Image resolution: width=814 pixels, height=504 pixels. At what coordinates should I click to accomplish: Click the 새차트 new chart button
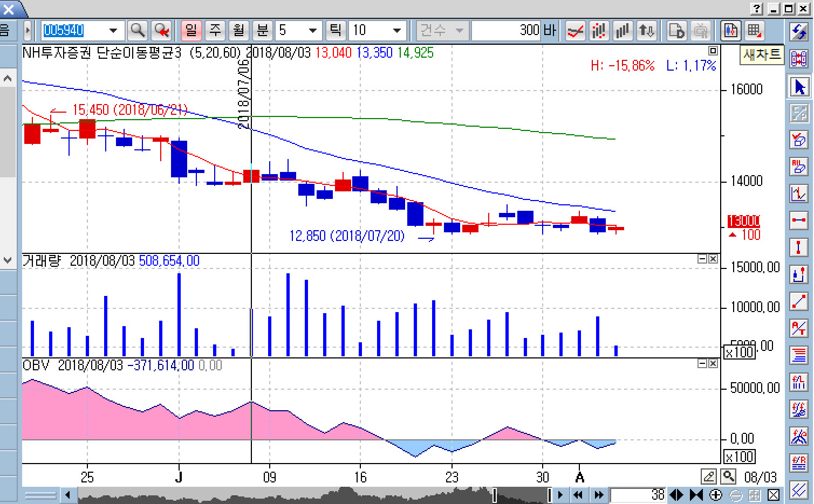[762, 54]
